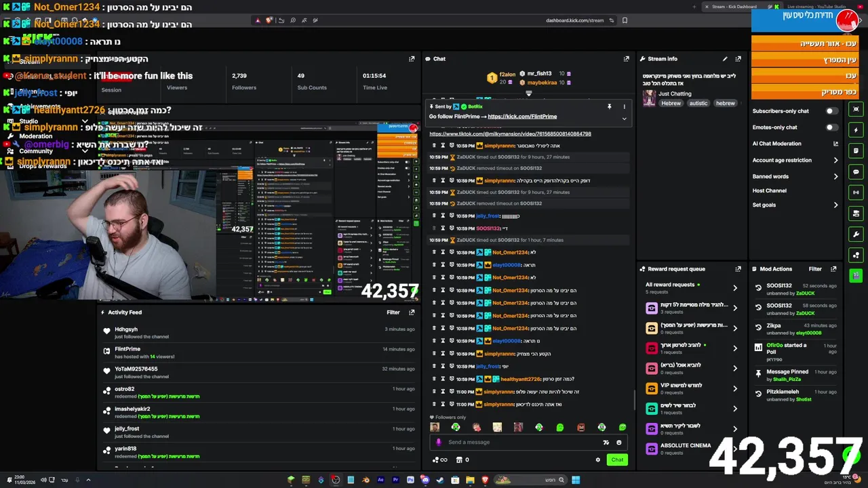Viewport: 868px width, 488px height.
Task: Collapse the chat leaderboard arrow
Action: [529, 94]
